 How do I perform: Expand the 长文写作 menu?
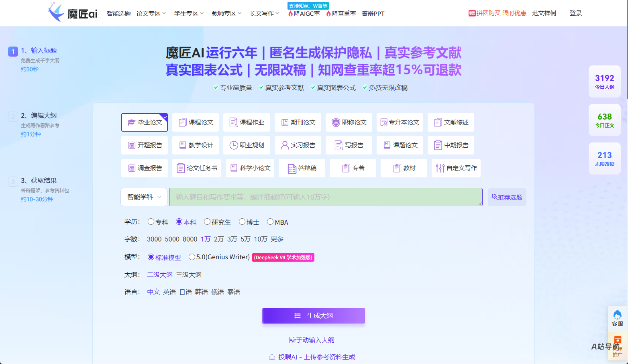pos(264,14)
